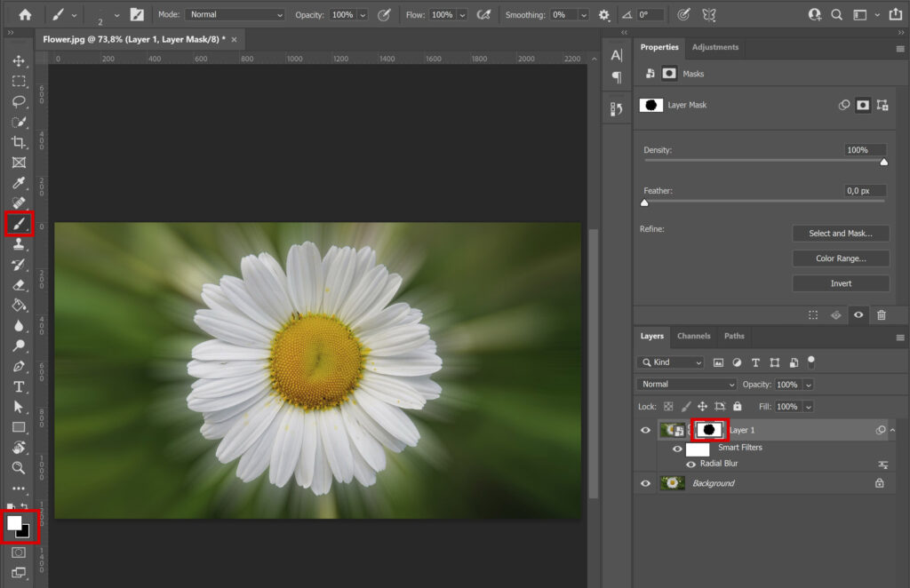The width and height of the screenshot is (910, 588).
Task: Click Select and Mask button
Action: click(841, 233)
